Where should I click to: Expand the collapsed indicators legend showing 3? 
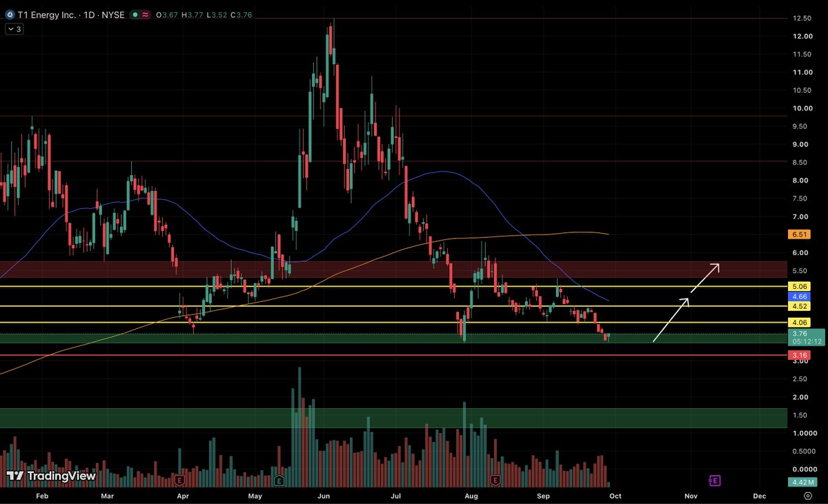[x=13, y=29]
